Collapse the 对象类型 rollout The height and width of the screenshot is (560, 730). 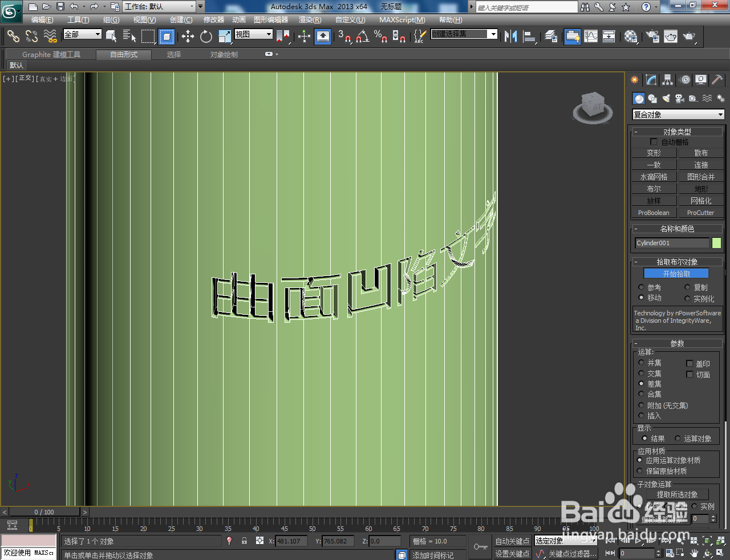click(678, 132)
